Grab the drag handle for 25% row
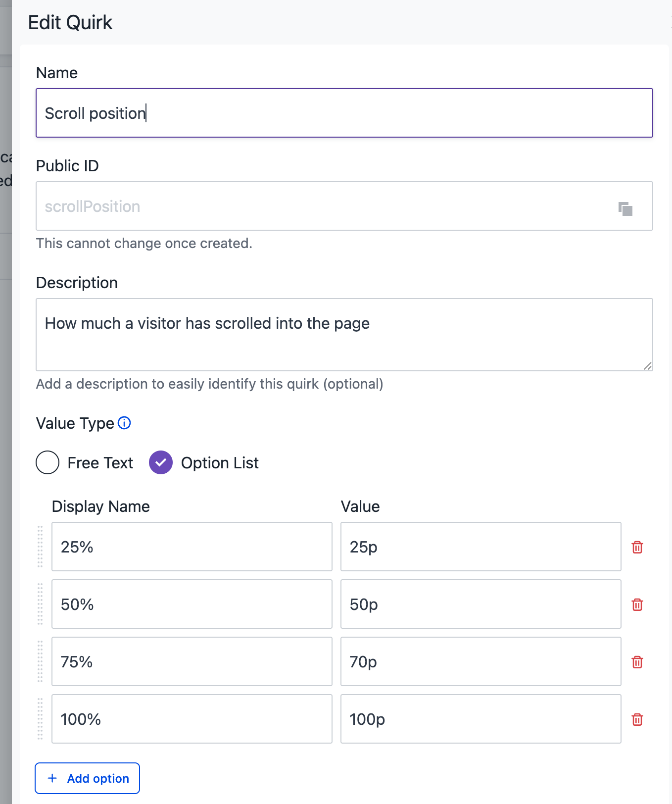Viewport: 672px width, 804px height. [x=40, y=547]
